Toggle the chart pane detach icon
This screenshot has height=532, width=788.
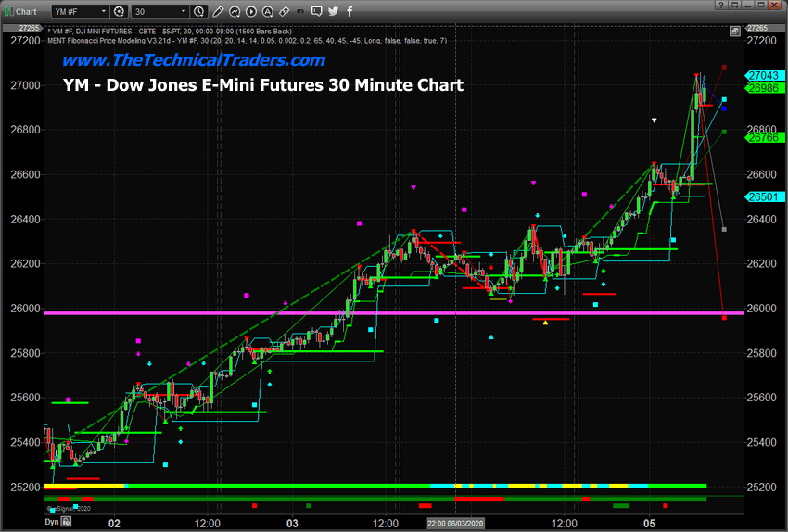click(735, 32)
